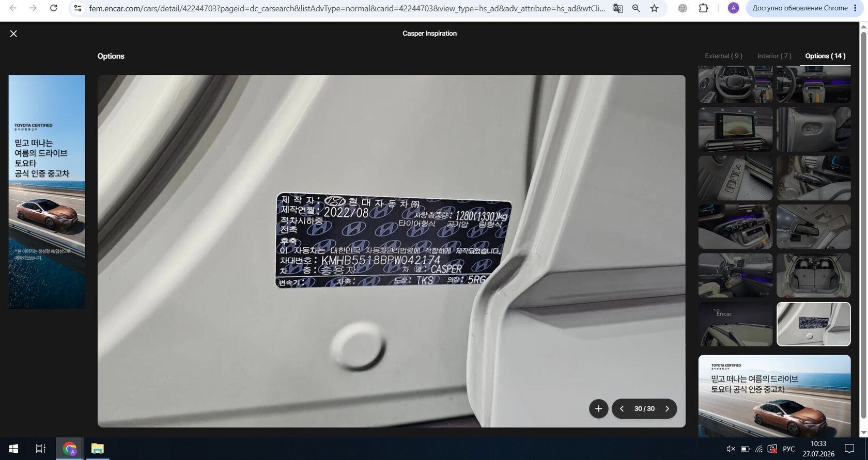Viewport: 868px width, 460px height.
Task: Select the highlighted VIN plate thumbnail
Action: click(813, 324)
